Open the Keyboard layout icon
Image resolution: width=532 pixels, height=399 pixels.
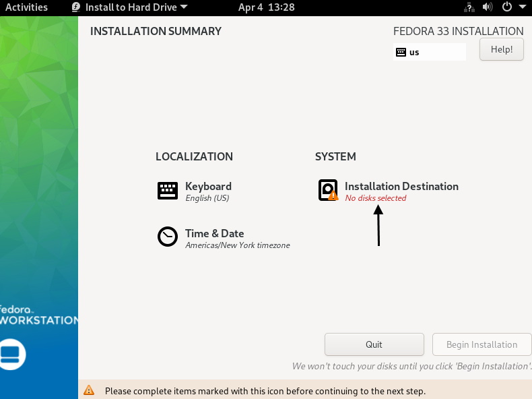coord(168,191)
